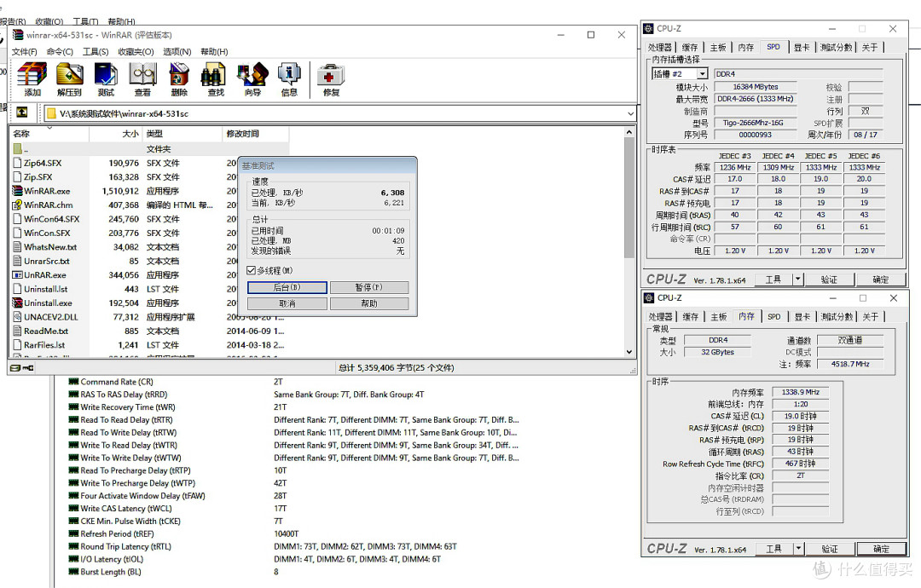Image resolution: width=921 pixels, height=588 pixels.
Task: Open Mainboard (主板) tab in lower CPU-Z
Action: (x=719, y=317)
